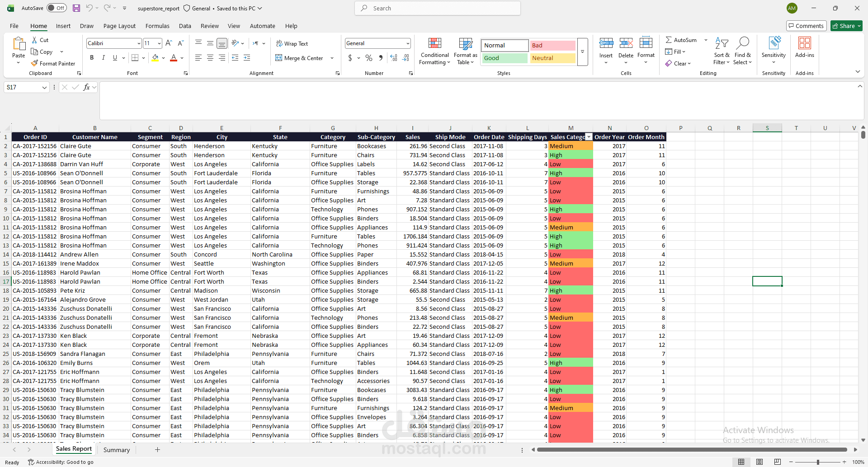The height and width of the screenshot is (467, 868).
Task: Open the Name Box dropdown
Action: tap(44, 87)
